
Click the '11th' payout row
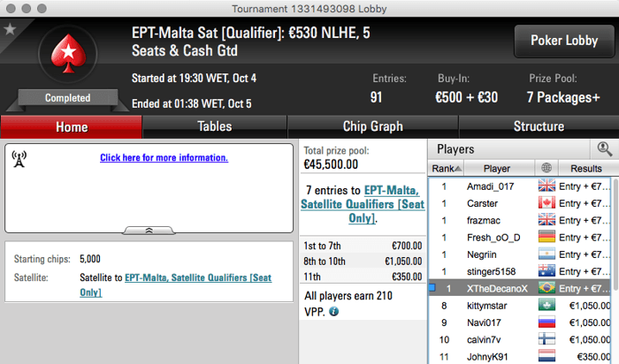click(x=363, y=277)
